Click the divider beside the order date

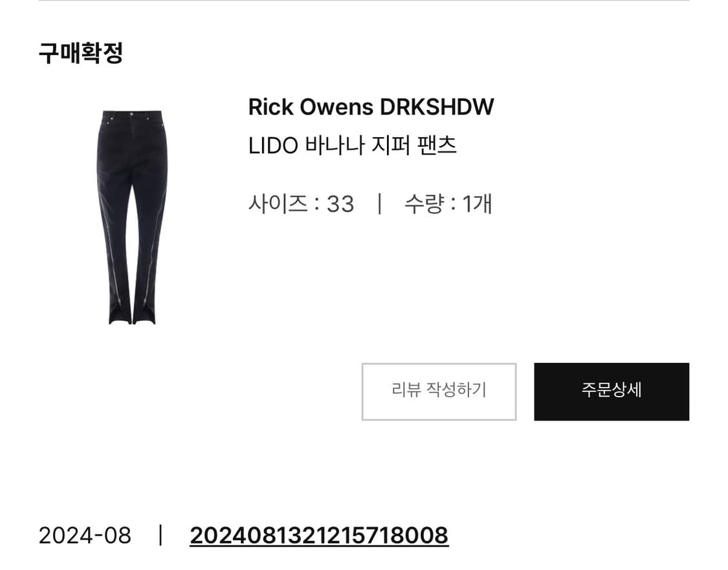point(160,535)
